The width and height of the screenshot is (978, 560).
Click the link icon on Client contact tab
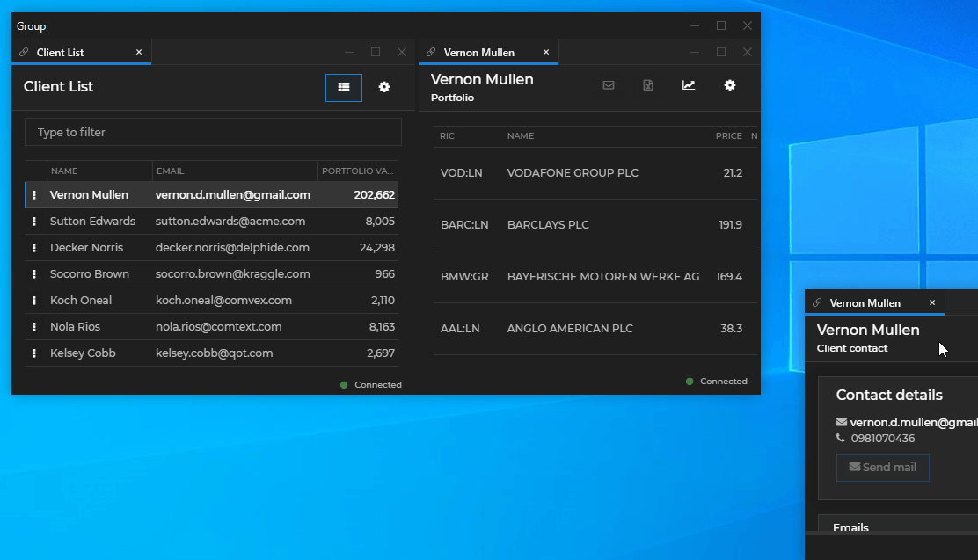click(817, 303)
